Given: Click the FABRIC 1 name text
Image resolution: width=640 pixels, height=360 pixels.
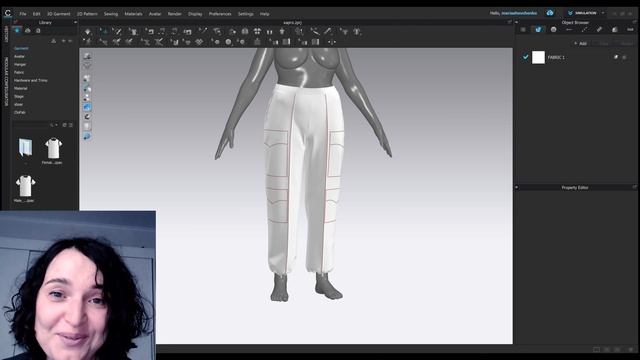Looking at the screenshot, I should pyautogui.click(x=556, y=58).
